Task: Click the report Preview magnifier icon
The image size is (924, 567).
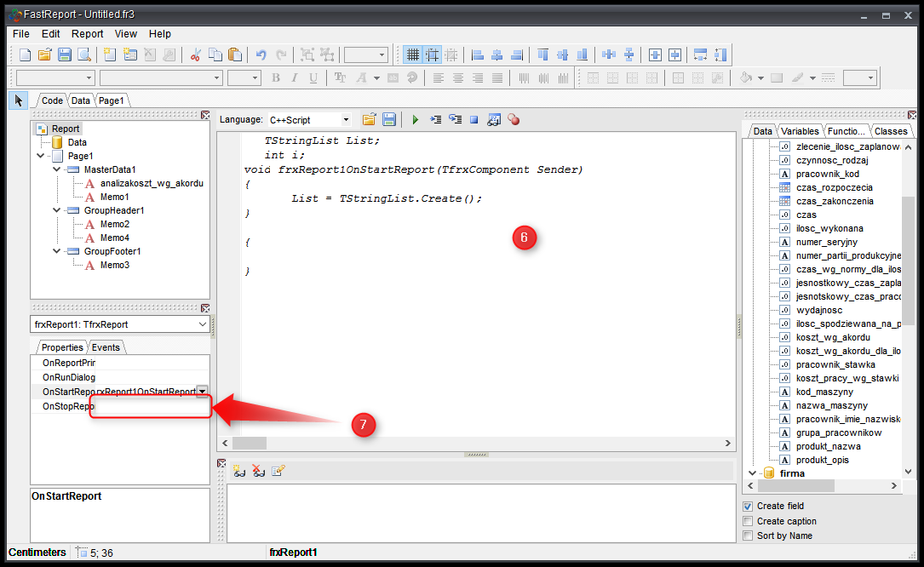Action: [x=84, y=54]
